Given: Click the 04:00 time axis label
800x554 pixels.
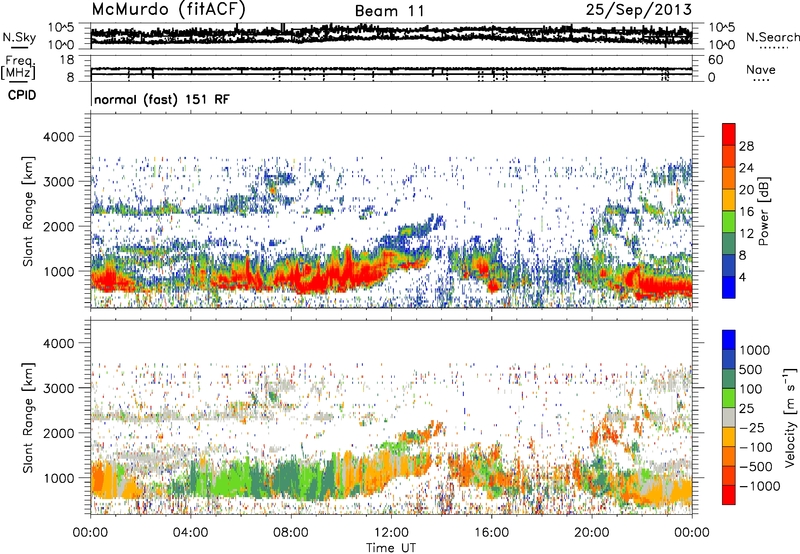Looking at the screenshot, I should pos(190,533).
